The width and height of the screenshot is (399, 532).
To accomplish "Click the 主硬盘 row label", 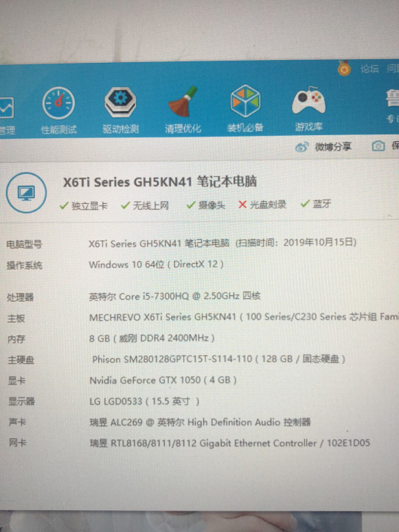I will [x=21, y=360].
